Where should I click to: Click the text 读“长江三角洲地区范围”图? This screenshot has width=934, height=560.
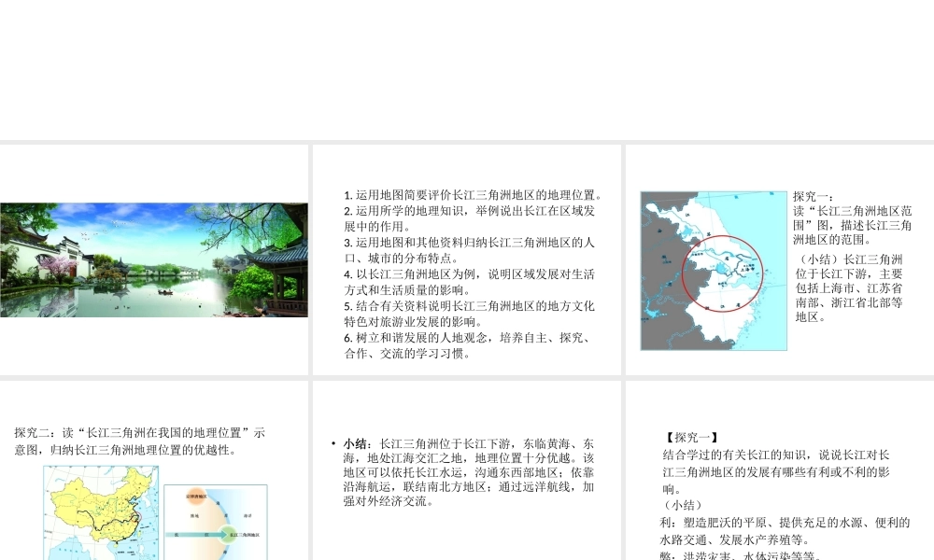853,217
